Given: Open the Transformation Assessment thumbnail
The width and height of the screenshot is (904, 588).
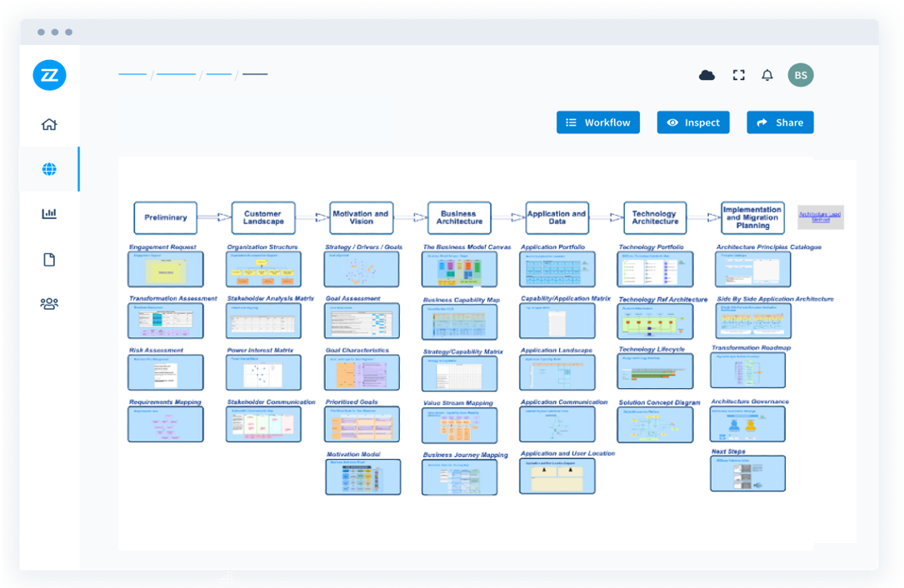Looking at the screenshot, I should pos(166,321).
